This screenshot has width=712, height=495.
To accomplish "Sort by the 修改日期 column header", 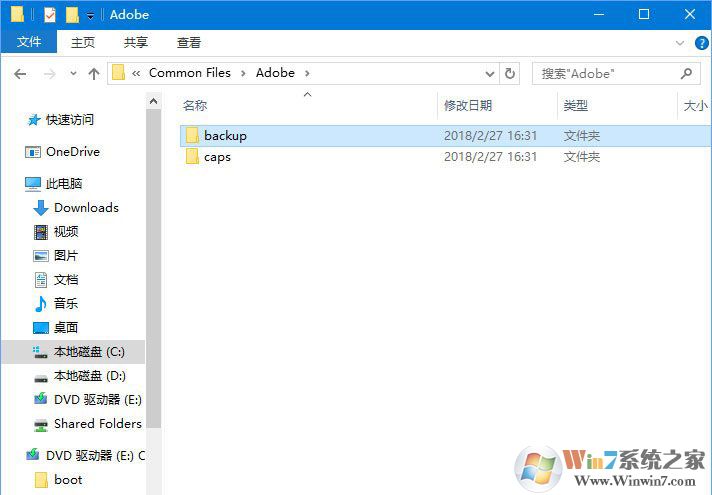I will (468, 106).
